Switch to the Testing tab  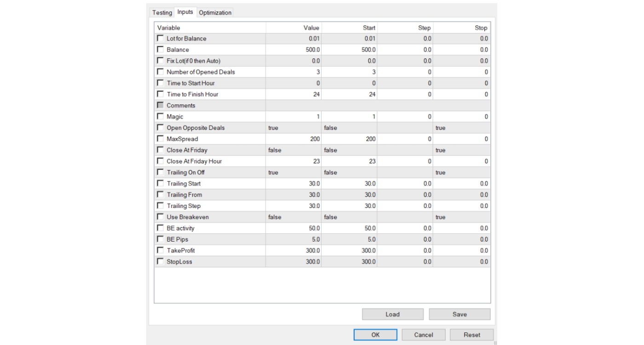[x=162, y=12]
